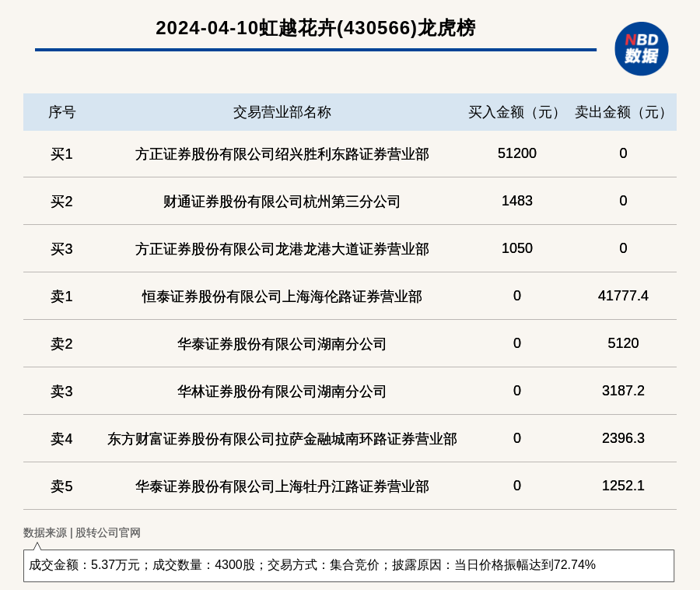Click the NBD数据 logo badge
Viewport: 700px width, 590px height.
(641, 49)
